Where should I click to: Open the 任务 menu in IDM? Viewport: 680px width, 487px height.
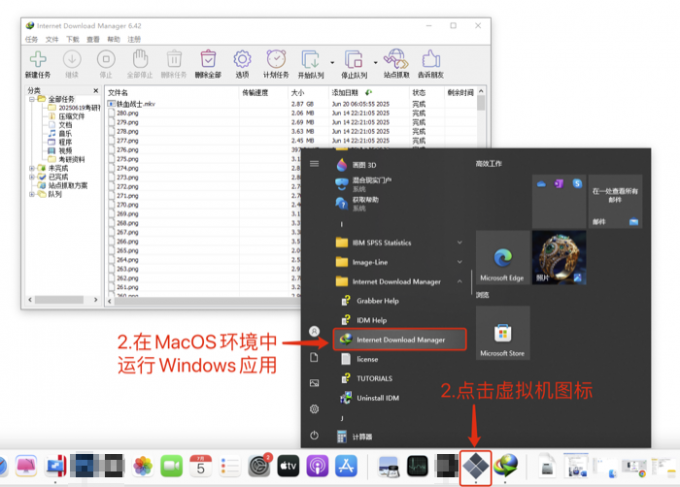[31, 39]
